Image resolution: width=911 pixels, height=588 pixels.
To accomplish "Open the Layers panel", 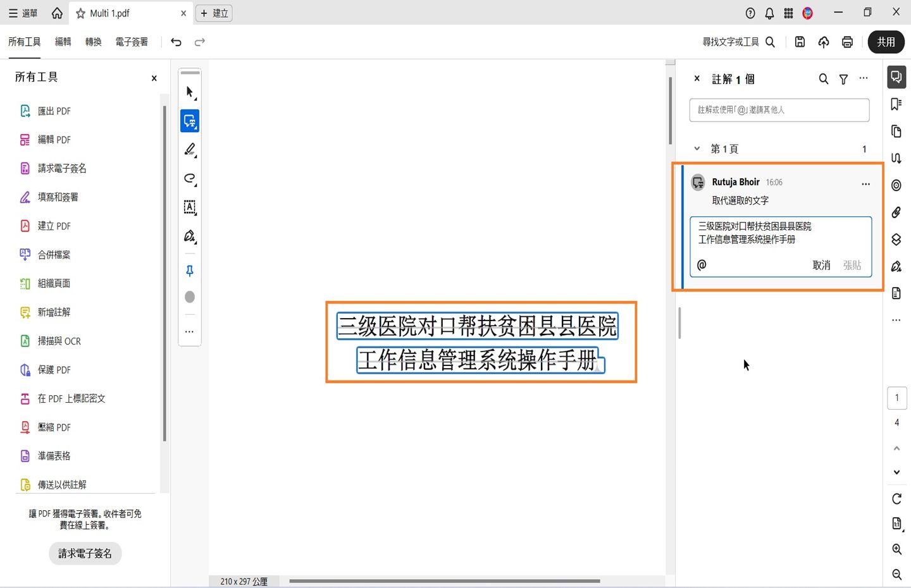I will [896, 239].
